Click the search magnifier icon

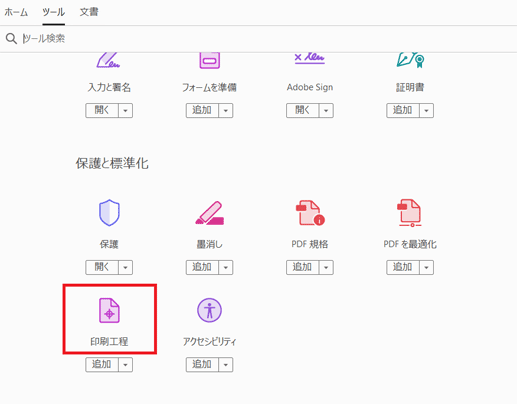[11, 39]
